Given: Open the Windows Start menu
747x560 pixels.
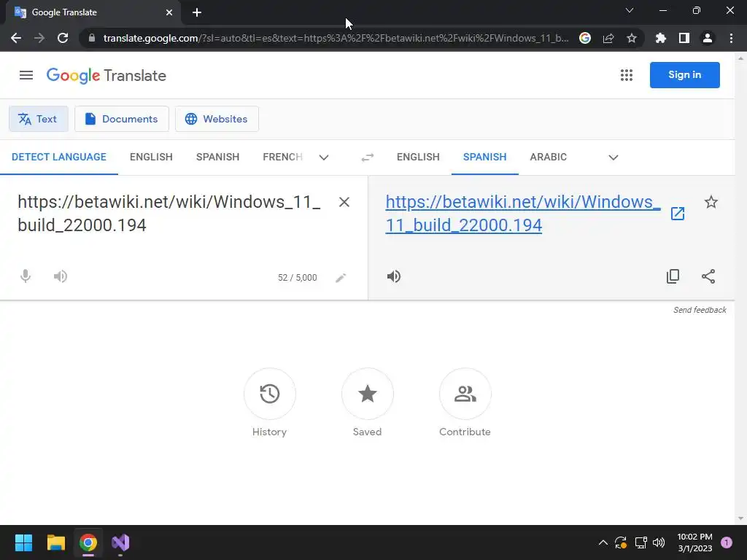Looking at the screenshot, I should tap(23, 542).
